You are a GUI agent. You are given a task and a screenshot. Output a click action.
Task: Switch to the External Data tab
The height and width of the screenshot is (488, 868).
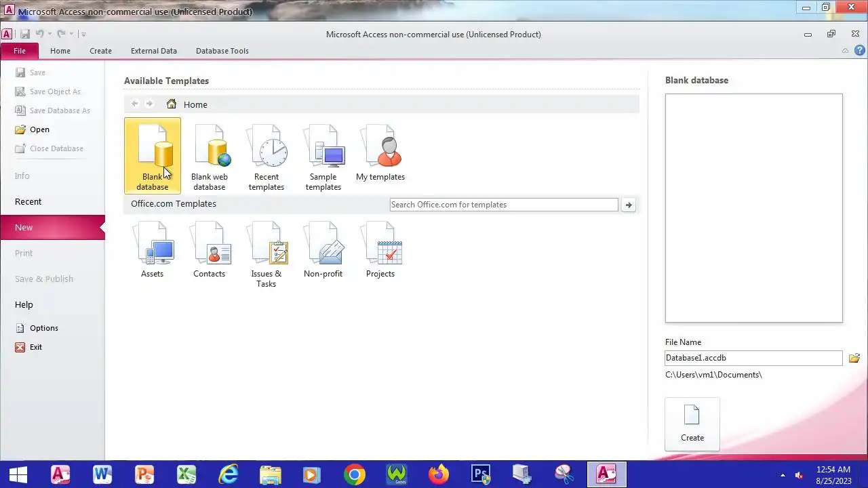coord(154,51)
